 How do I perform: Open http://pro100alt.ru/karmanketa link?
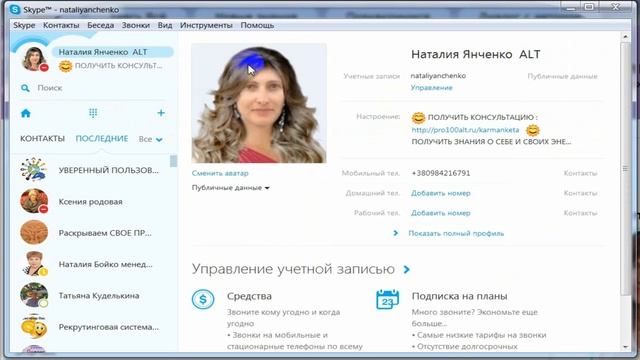tap(465, 130)
